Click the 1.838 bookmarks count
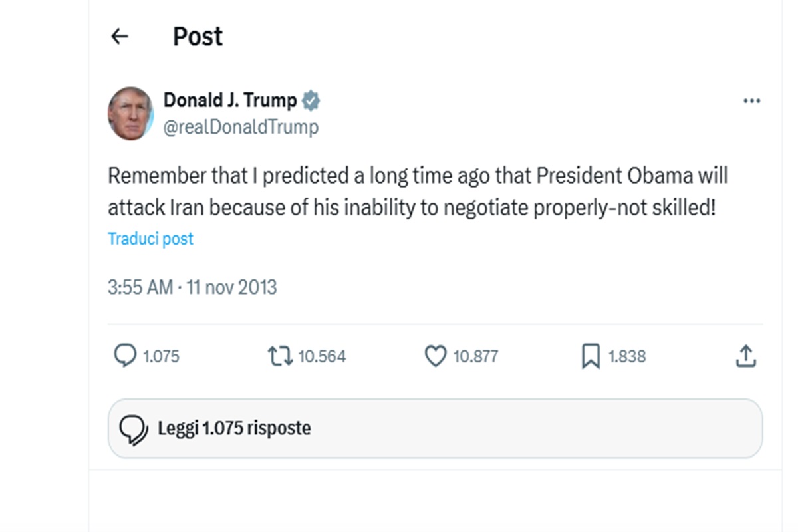The height and width of the screenshot is (532, 798). click(x=627, y=356)
